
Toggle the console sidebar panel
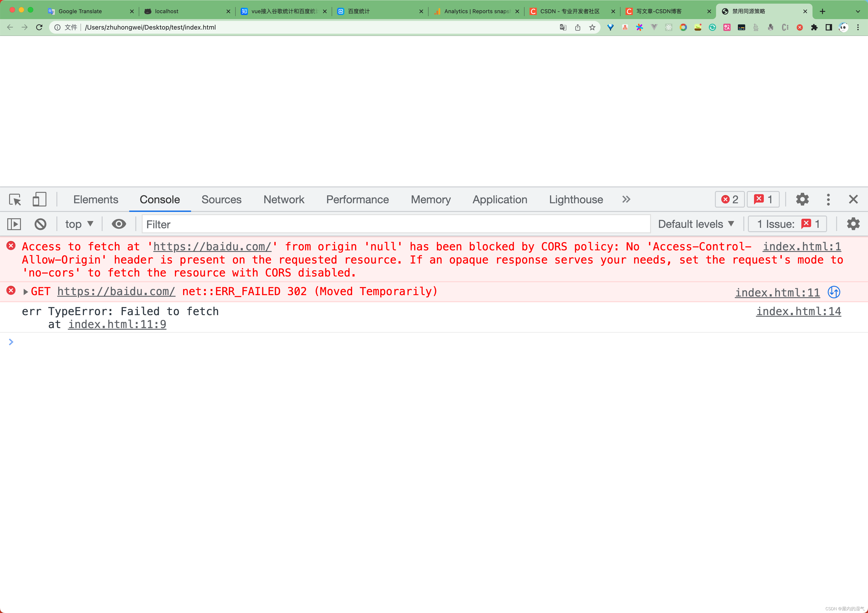click(x=14, y=224)
